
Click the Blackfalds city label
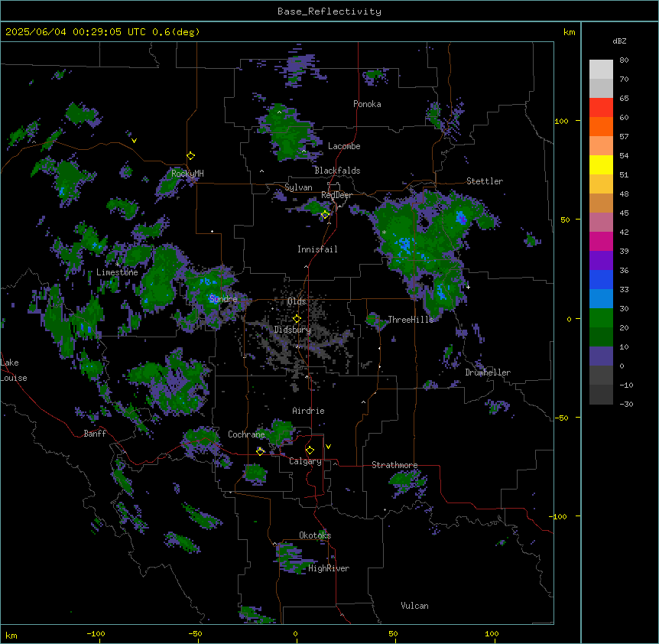click(337, 171)
